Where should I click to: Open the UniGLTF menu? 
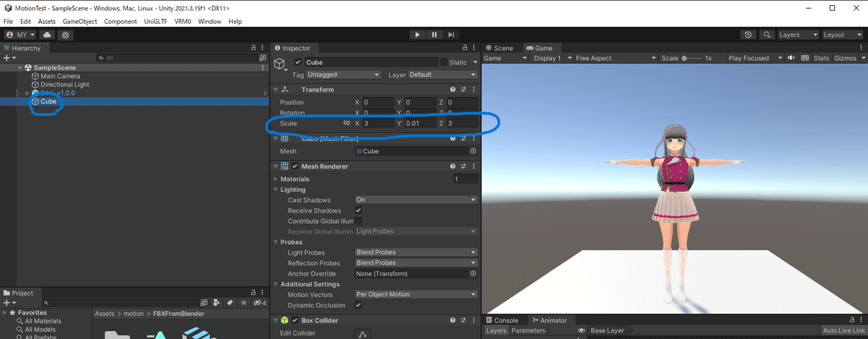pyautogui.click(x=156, y=22)
